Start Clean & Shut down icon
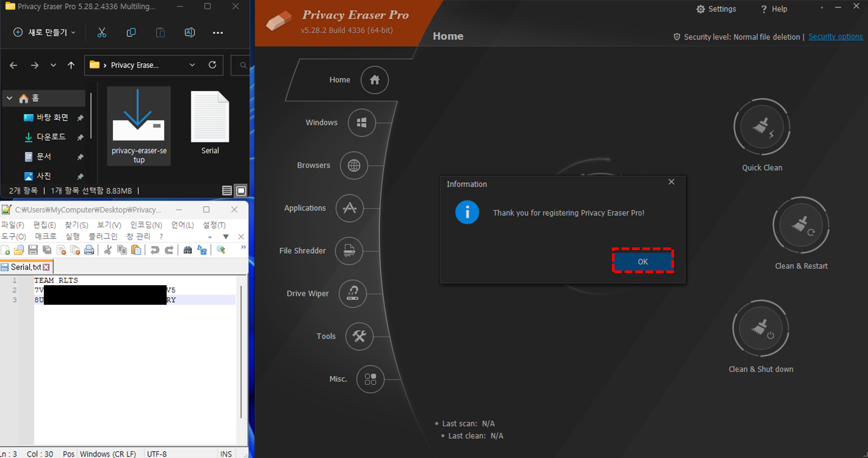868x458 pixels. pos(761,328)
